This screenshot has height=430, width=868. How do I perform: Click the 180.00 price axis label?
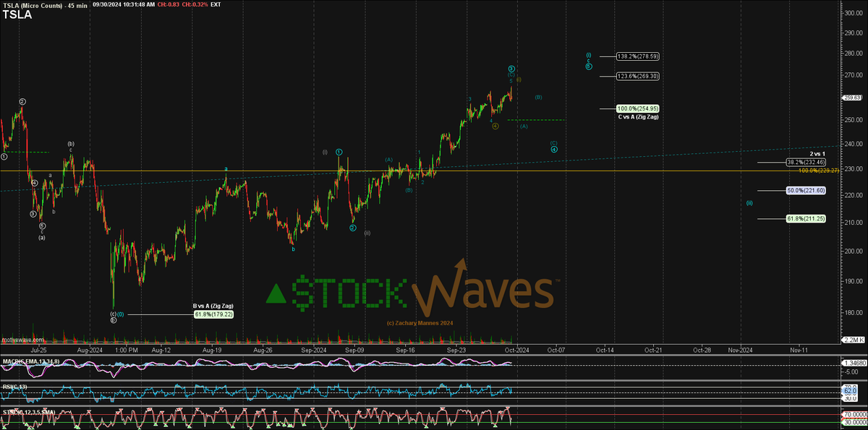click(x=853, y=313)
